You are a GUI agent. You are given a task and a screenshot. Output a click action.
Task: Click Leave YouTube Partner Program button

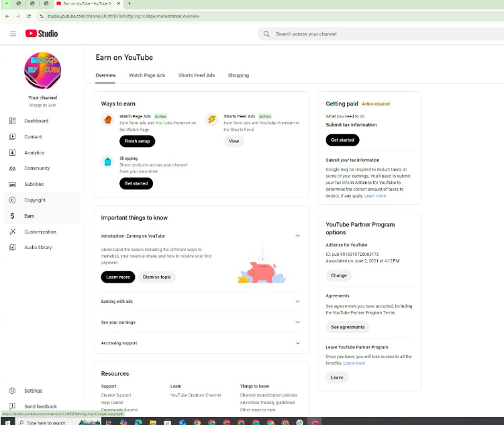[x=337, y=377]
